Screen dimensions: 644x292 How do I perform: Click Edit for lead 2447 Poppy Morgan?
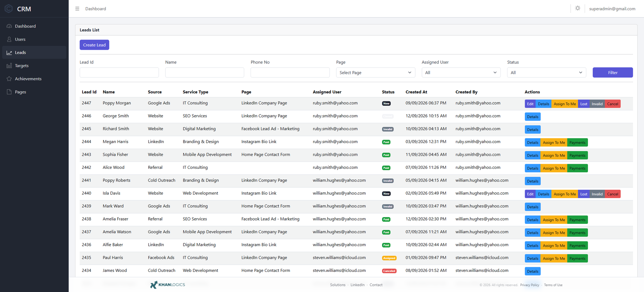(530, 104)
